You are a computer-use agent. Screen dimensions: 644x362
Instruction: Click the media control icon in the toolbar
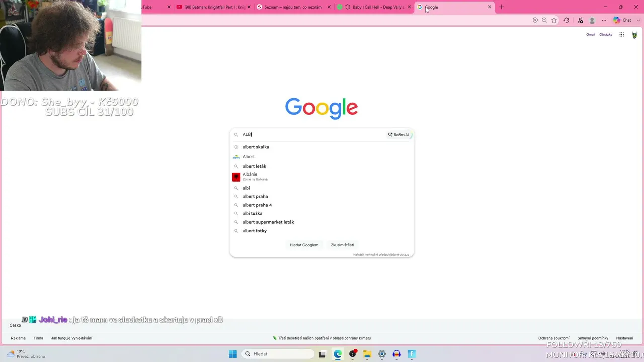pos(580,20)
